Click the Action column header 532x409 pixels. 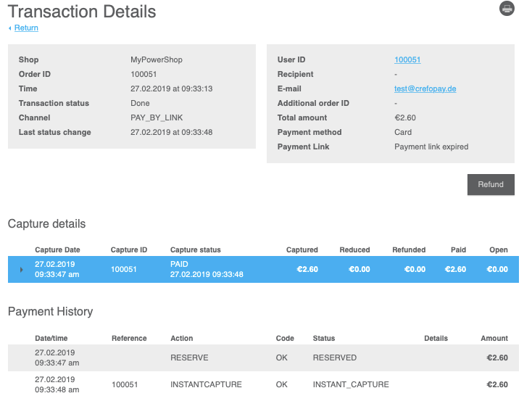[x=181, y=339]
